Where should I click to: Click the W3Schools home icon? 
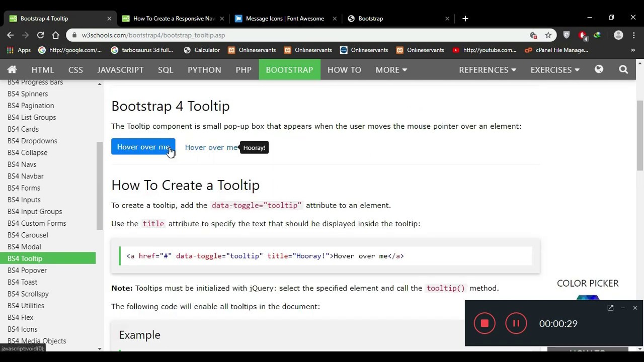pyautogui.click(x=12, y=70)
